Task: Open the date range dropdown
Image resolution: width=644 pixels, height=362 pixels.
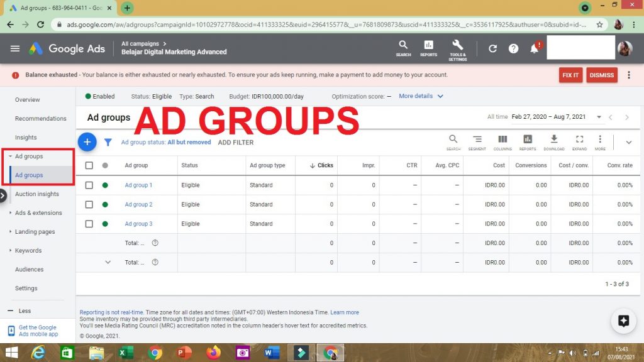Action: (x=599, y=118)
